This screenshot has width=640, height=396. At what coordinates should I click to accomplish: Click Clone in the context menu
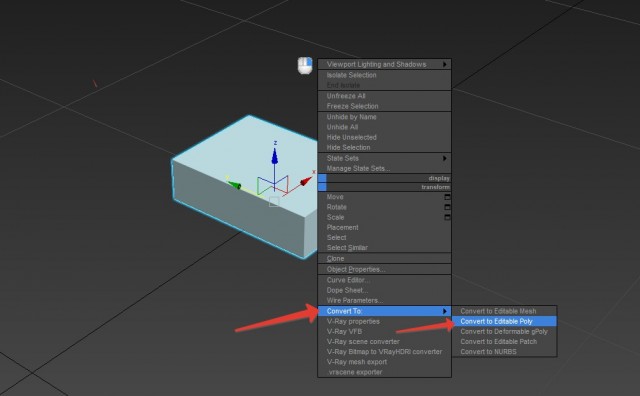[x=384, y=258]
